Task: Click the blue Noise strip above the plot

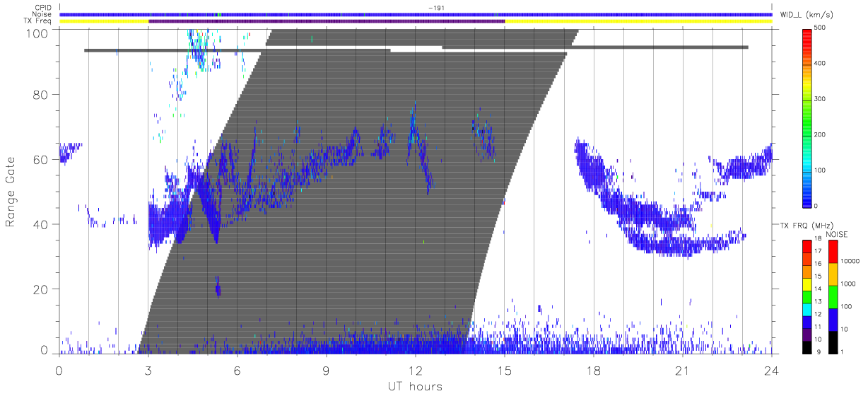Action: click(416, 14)
